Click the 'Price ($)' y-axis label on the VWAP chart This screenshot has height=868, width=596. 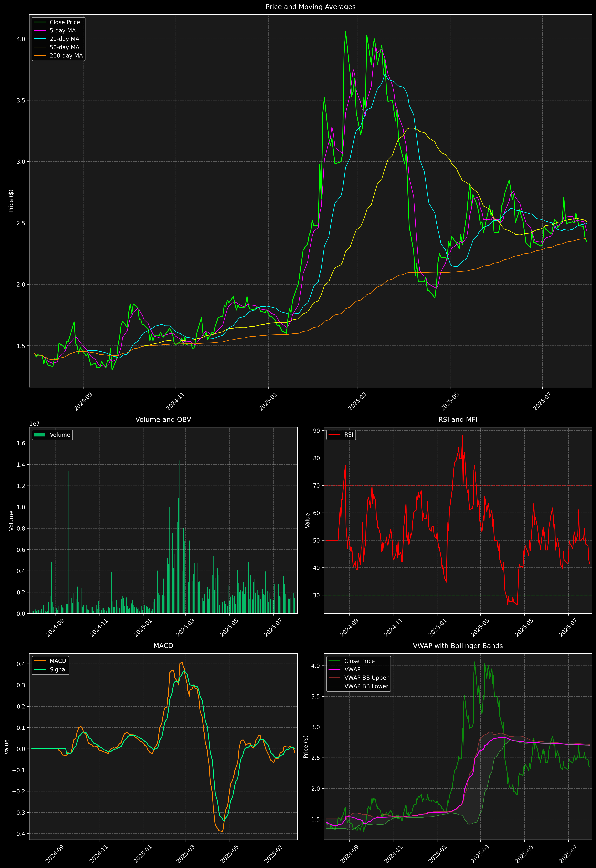coord(306,747)
